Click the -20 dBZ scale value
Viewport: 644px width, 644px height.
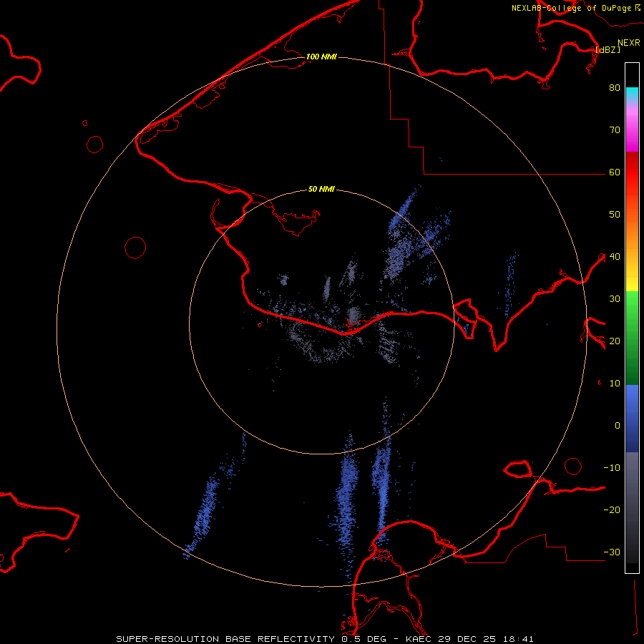coord(612,509)
